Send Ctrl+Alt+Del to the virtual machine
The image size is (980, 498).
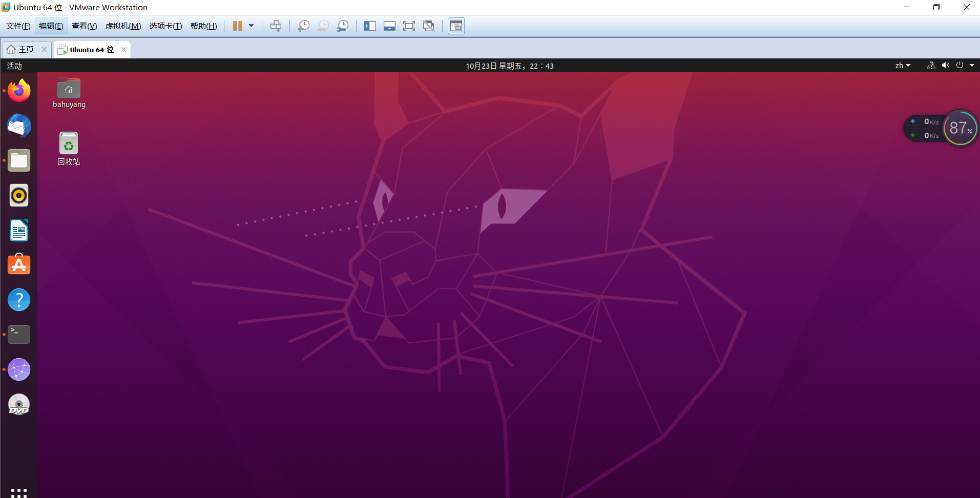(276, 26)
